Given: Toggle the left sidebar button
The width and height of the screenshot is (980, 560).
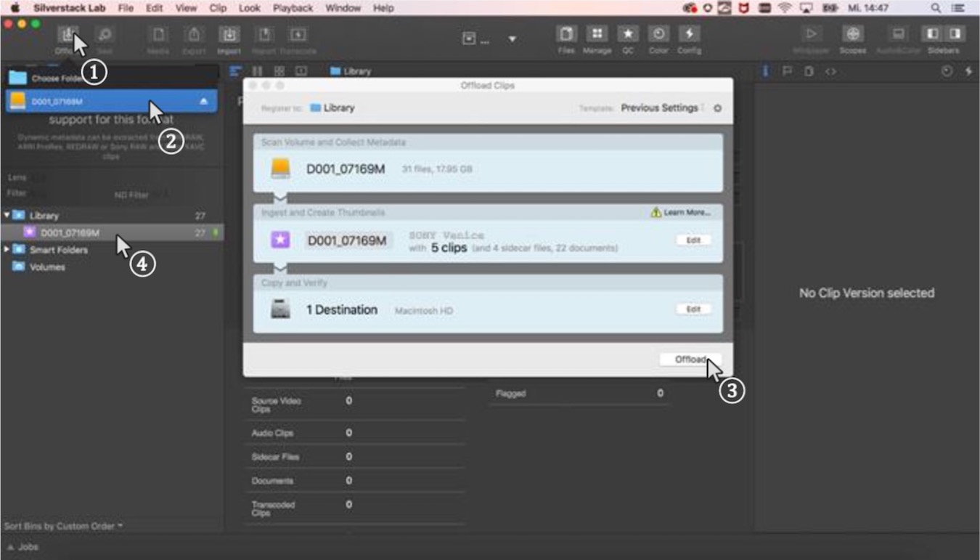Looking at the screenshot, I should coord(933,34).
